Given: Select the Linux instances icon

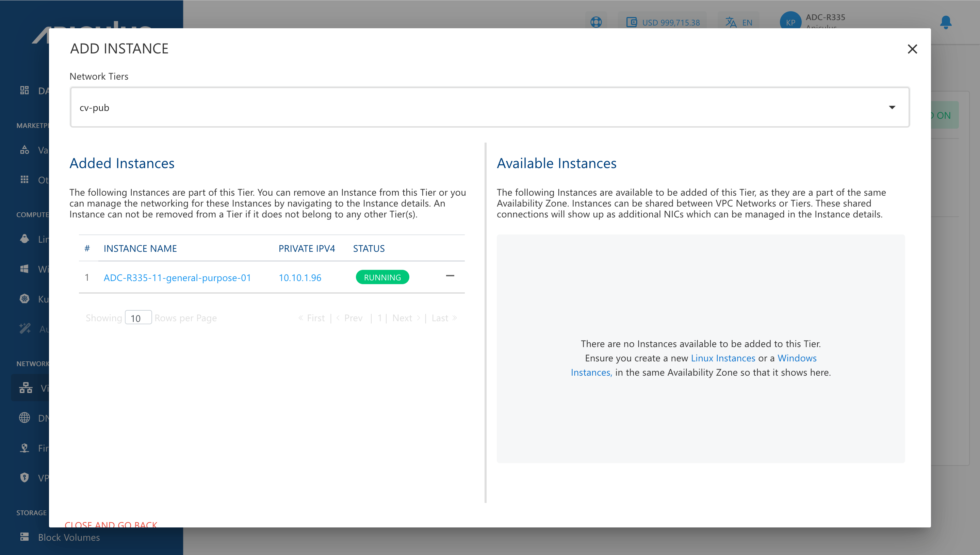Looking at the screenshot, I should [x=24, y=239].
